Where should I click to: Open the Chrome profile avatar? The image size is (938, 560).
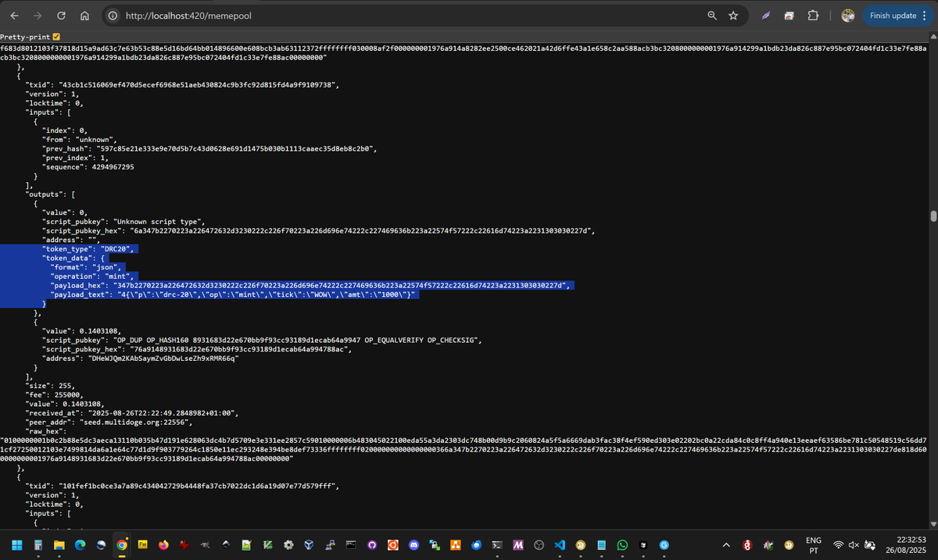(x=848, y=16)
